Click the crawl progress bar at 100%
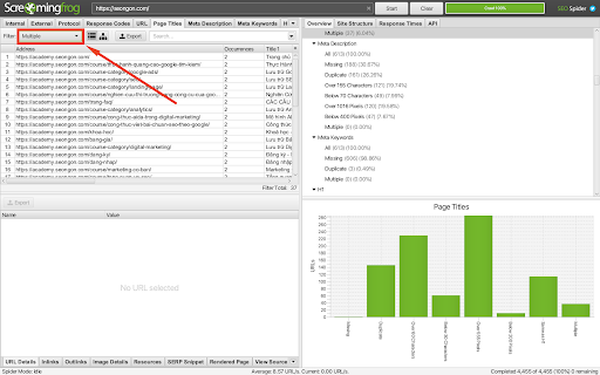Image resolution: width=600 pixels, height=375 pixels. point(495,8)
